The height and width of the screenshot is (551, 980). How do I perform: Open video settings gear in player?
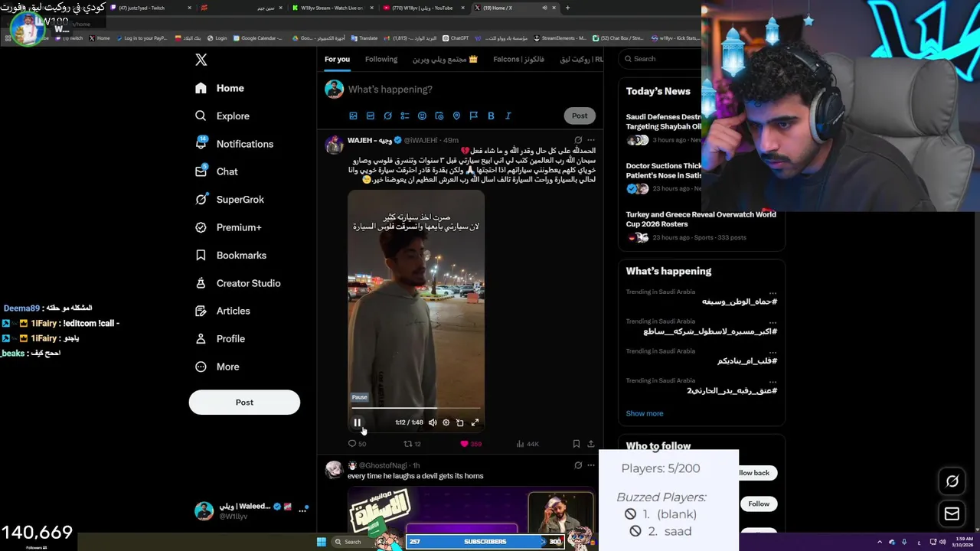[446, 422]
